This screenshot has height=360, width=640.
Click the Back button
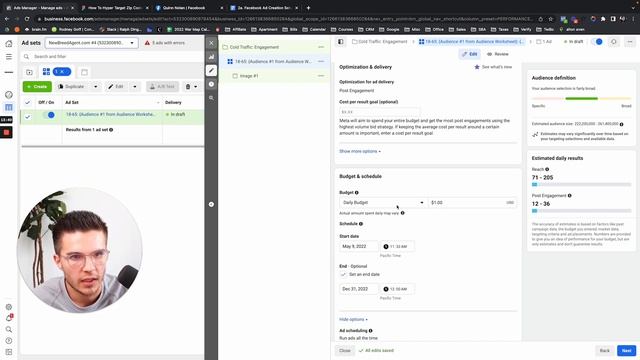604,351
